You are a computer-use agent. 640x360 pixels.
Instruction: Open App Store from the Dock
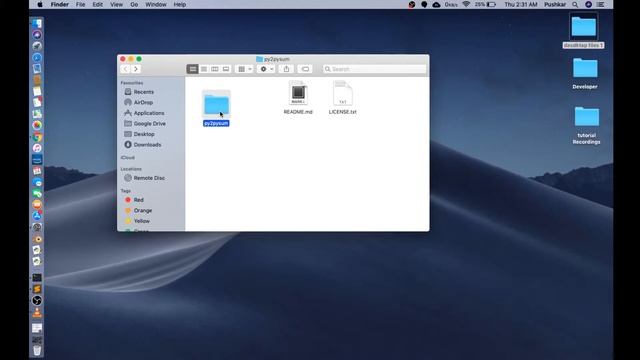(x=37, y=216)
